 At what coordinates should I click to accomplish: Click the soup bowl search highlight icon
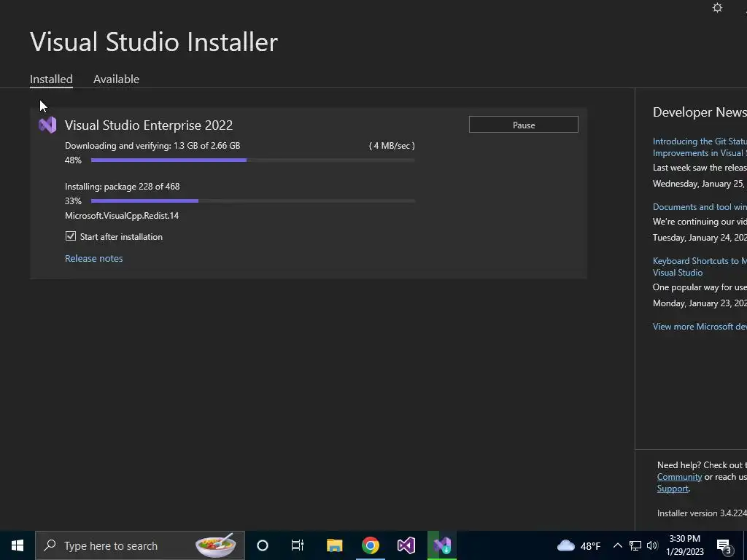click(215, 545)
